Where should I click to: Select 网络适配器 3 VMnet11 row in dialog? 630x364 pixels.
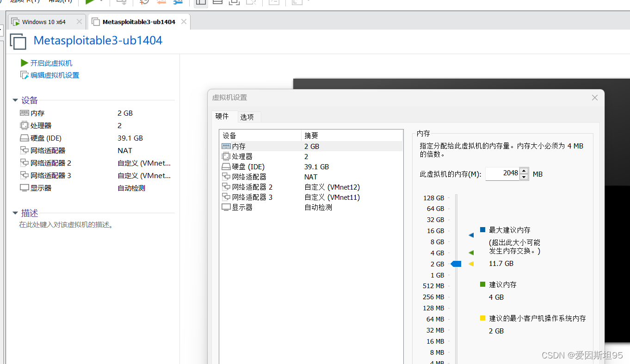click(311, 197)
